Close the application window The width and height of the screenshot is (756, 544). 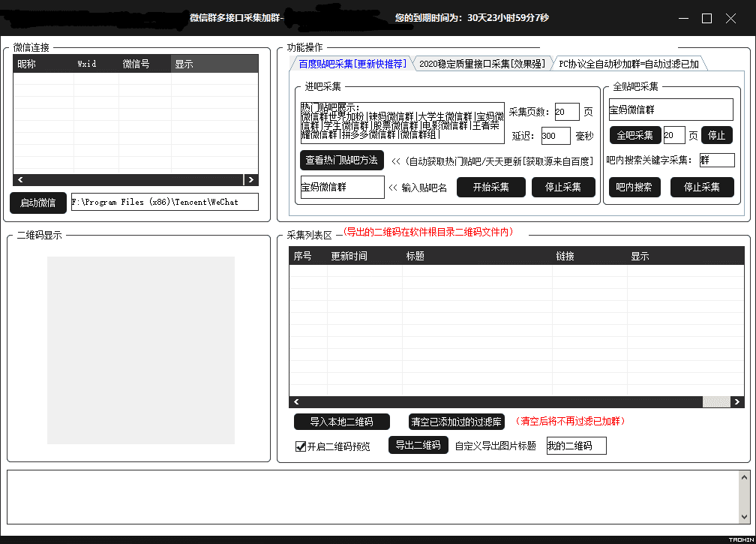click(x=731, y=18)
